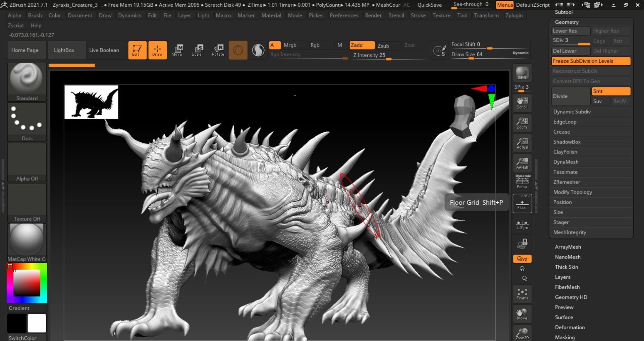Open the Stroke menu

point(418,15)
